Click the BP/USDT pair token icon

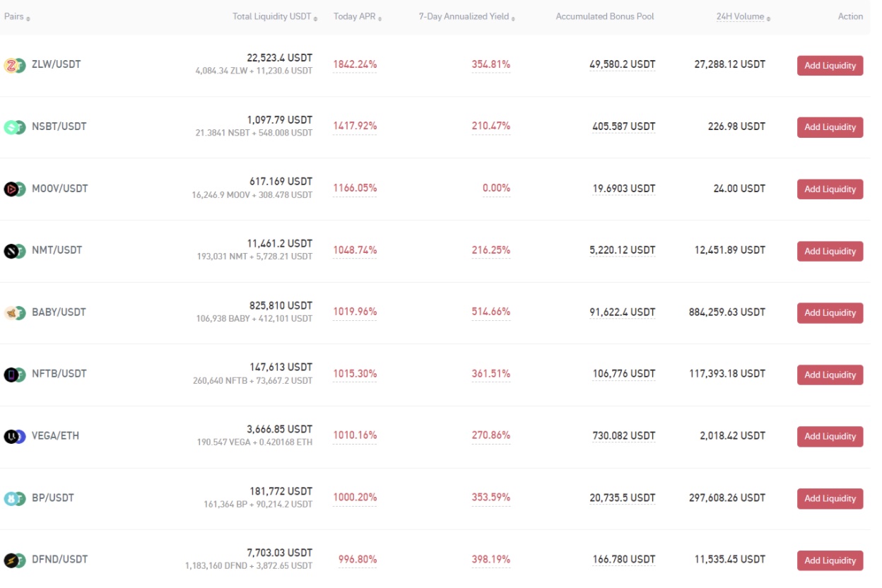click(15, 498)
